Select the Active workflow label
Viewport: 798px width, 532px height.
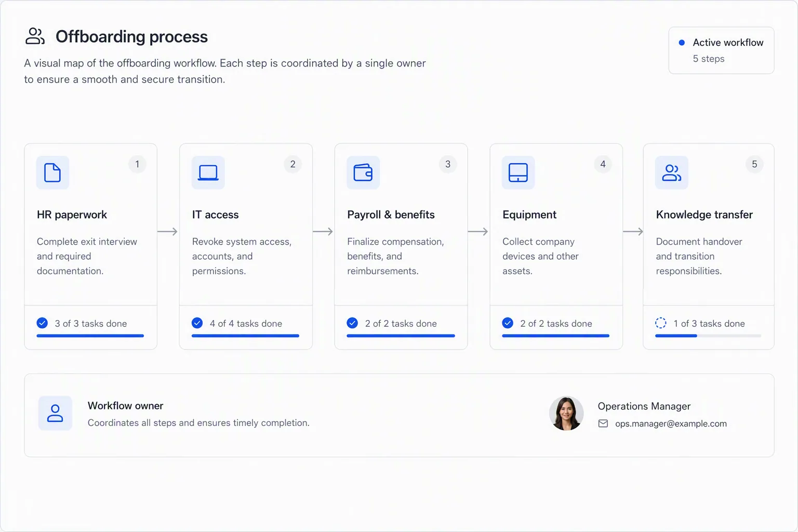(728, 43)
